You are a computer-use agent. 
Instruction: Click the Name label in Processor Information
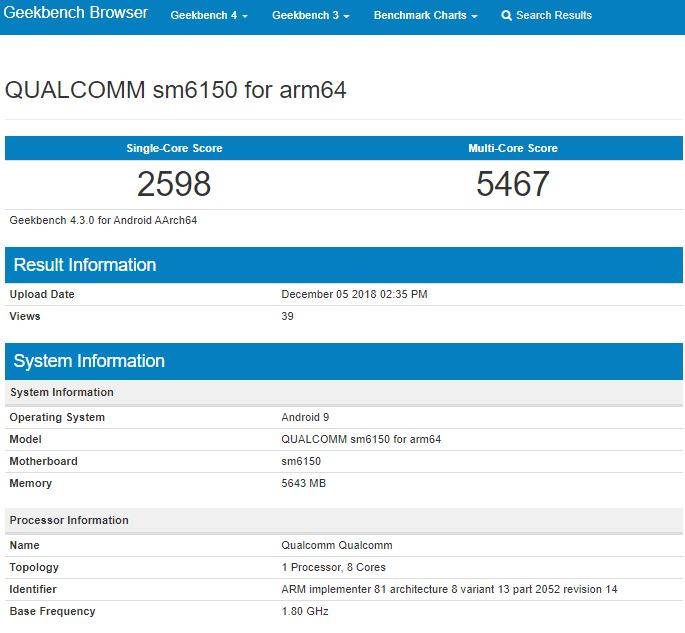pos(24,545)
